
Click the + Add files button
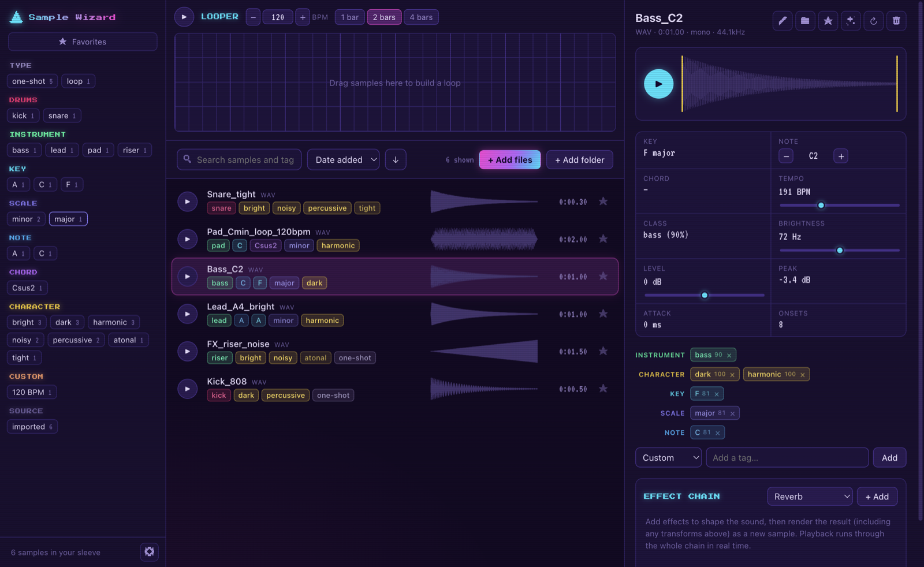510,159
